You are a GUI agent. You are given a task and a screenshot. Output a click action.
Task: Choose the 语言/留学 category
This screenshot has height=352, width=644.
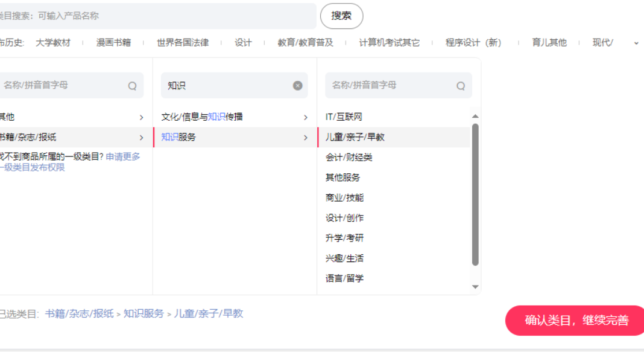pos(345,278)
